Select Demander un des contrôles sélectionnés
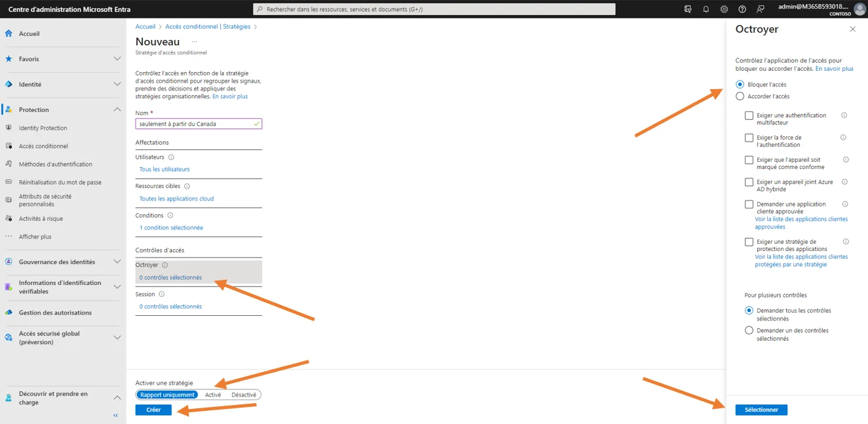Image resolution: width=868 pixels, height=424 pixels. click(749, 331)
